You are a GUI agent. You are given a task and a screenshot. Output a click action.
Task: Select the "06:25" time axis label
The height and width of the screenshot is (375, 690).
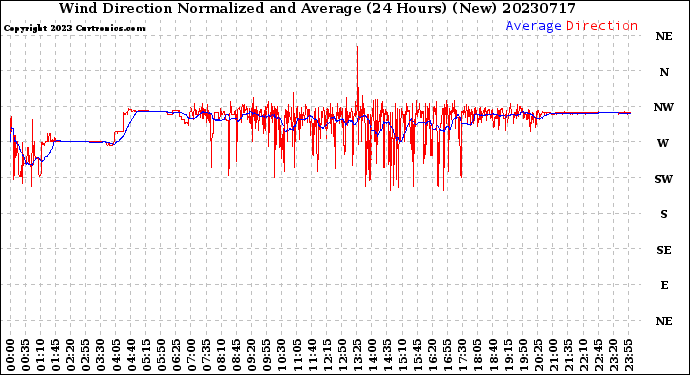(176, 355)
